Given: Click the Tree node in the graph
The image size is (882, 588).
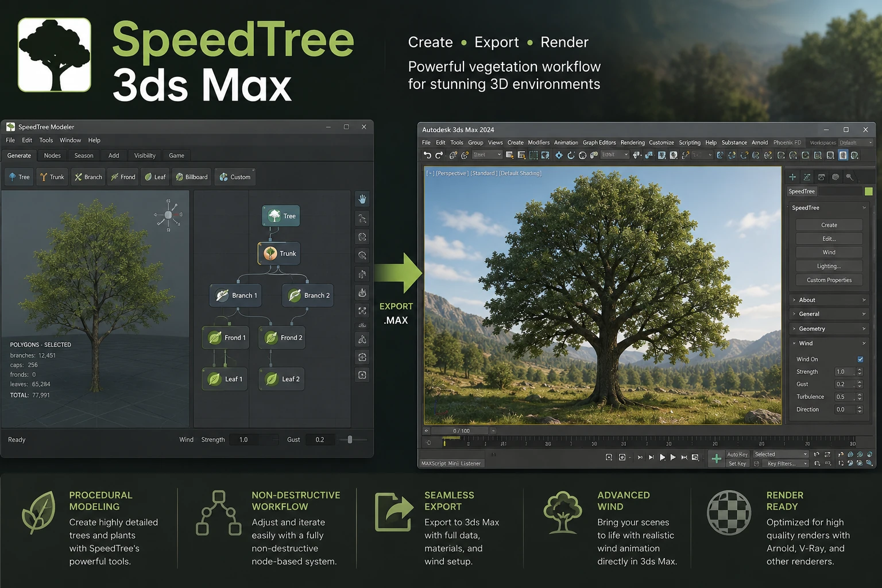Looking at the screenshot, I should (x=281, y=216).
